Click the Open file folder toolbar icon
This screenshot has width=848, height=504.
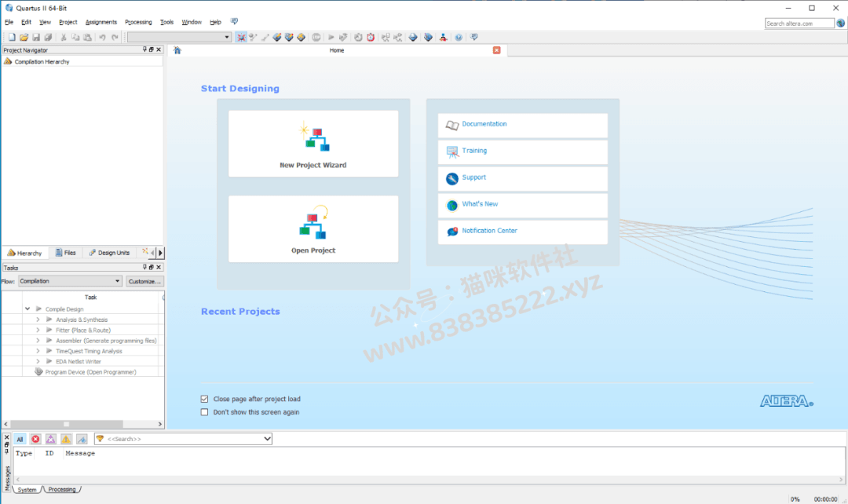click(x=24, y=38)
